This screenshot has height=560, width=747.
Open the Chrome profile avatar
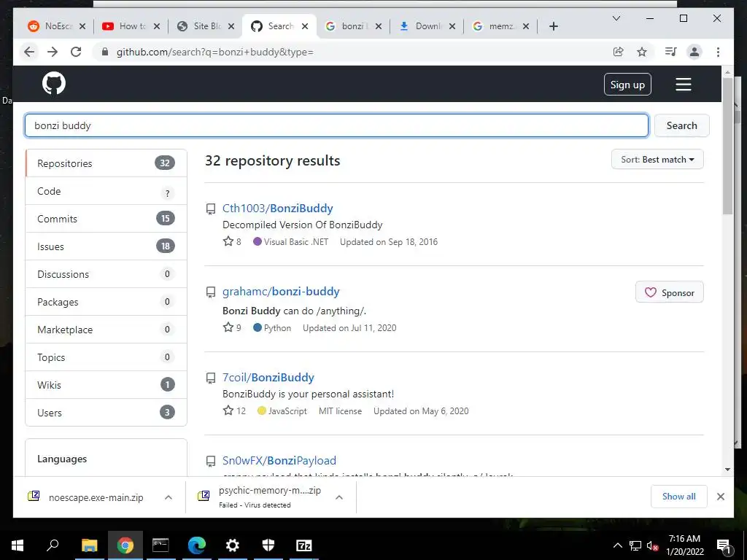pyautogui.click(x=694, y=52)
